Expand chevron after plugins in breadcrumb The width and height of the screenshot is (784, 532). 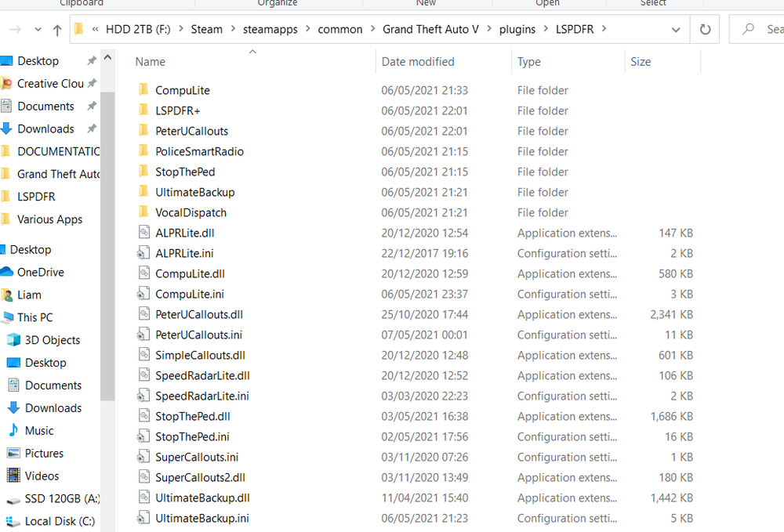(x=546, y=29)
